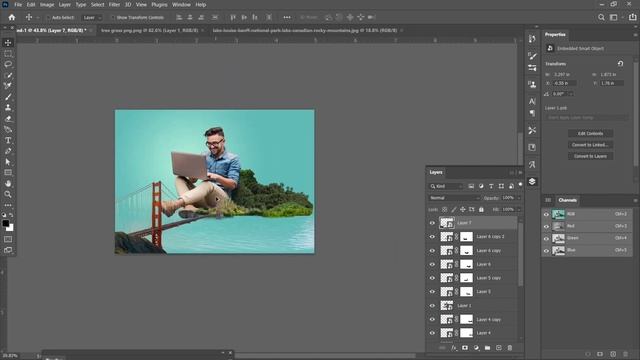Toggle RGB channel visibility eye
This screenshot has width=640, height=360.
coord(547,214)
